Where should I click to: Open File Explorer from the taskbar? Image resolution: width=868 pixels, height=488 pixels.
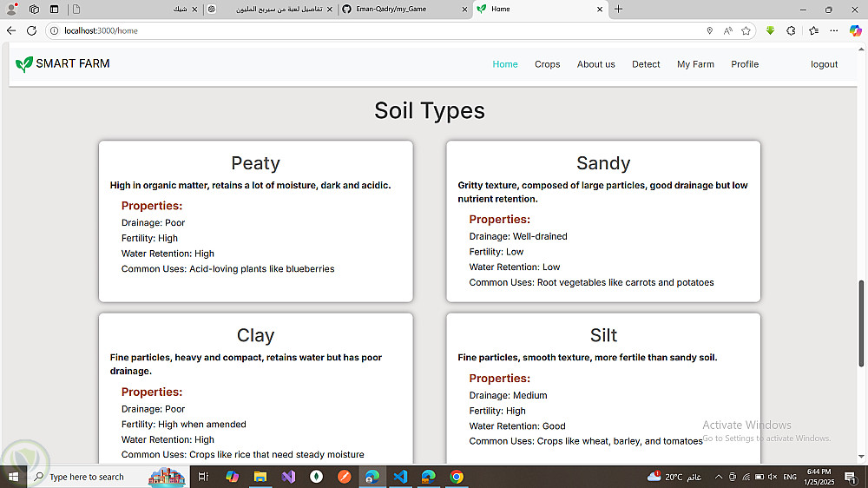pos(260,477)
